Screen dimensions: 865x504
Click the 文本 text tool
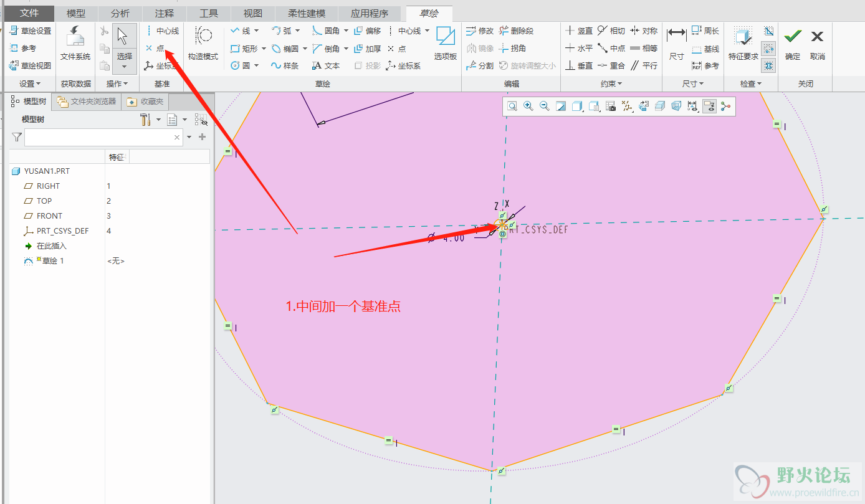326,65
